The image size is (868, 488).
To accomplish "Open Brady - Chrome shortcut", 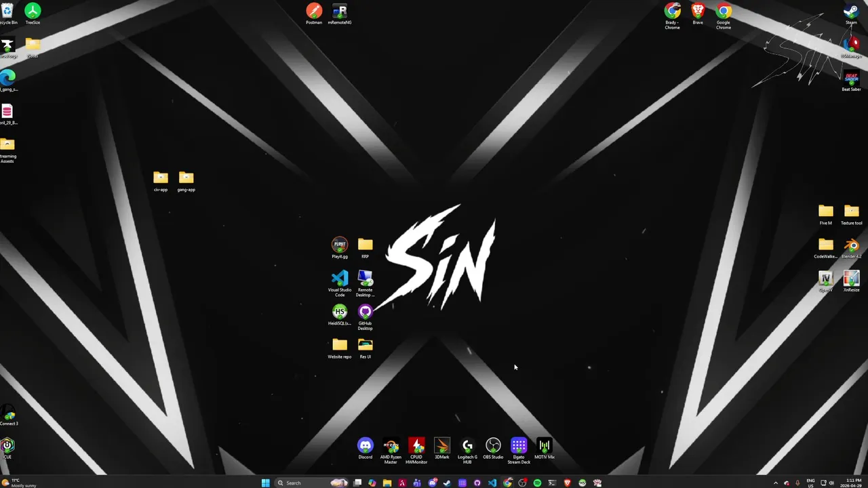I will 672,16.
